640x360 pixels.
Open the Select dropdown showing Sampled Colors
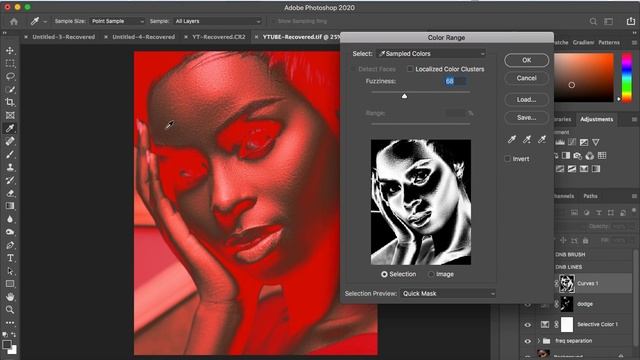pyautogui.click(x=431, y=53)
